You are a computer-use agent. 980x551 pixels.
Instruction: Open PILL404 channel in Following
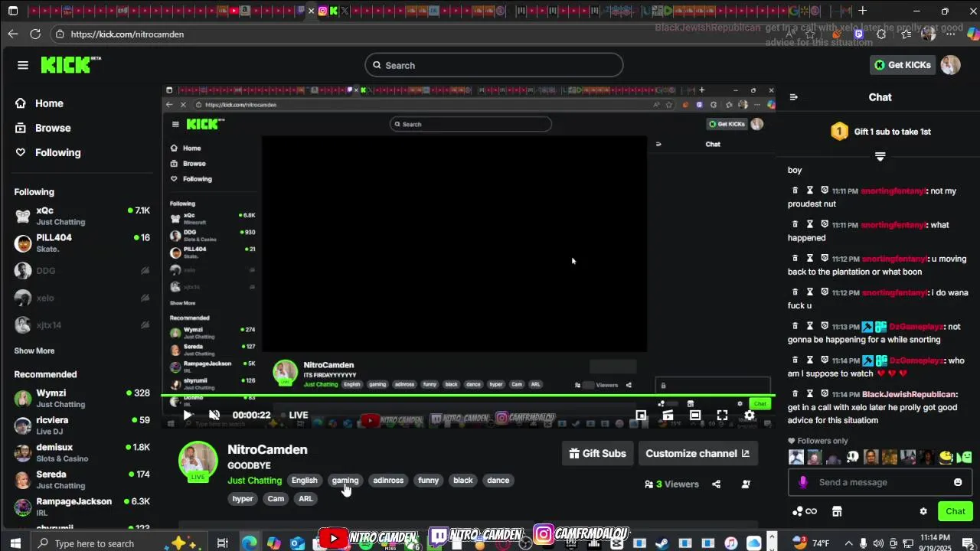tap(81, 243)
